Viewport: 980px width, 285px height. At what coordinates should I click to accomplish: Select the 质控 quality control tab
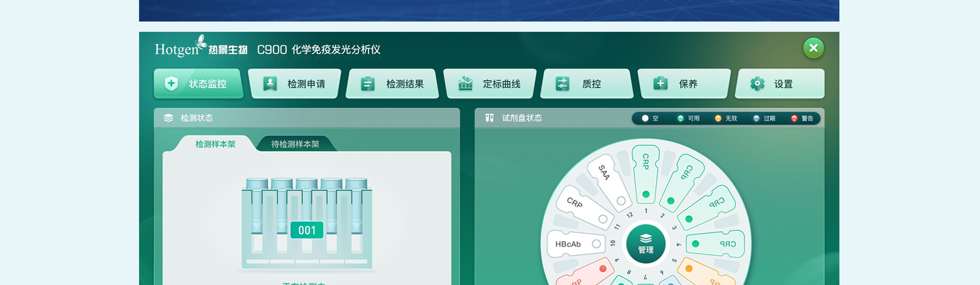coord(587,84)
